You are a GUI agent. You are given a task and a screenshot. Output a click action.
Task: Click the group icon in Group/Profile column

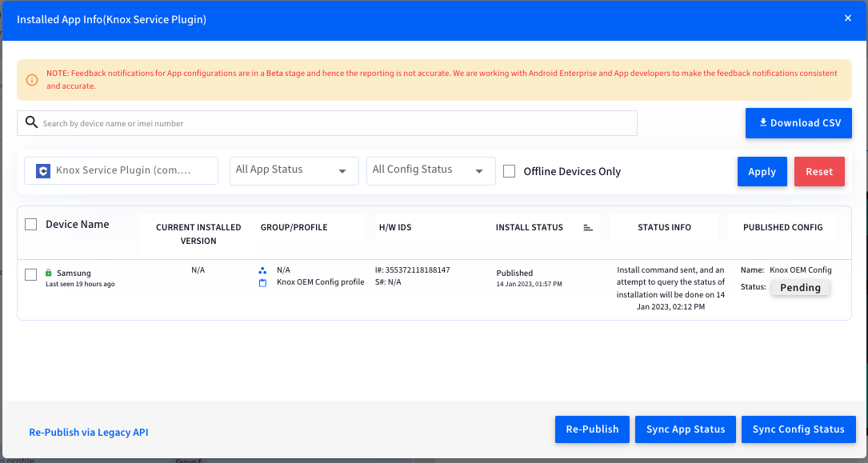coord(262,271)
